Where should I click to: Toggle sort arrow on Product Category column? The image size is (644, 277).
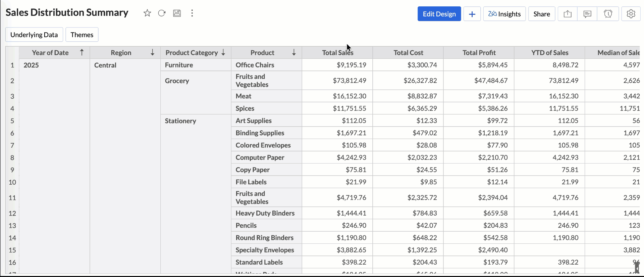click(x=223, y=52)
